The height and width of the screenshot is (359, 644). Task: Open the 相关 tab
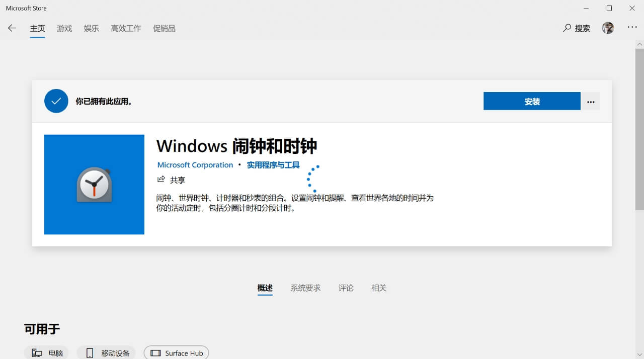[378, 288]
